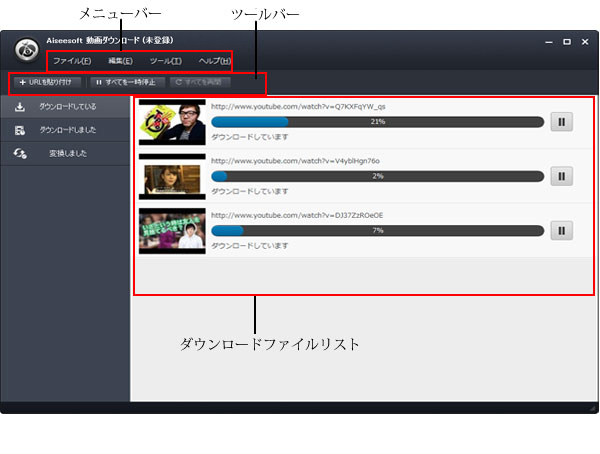
Task: Click すべてを一時停止 to pause all
Action: point(125,82)
